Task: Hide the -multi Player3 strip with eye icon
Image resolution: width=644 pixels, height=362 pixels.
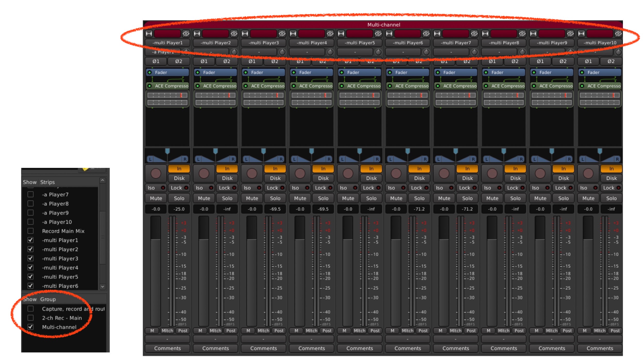Action: [282, 34]
